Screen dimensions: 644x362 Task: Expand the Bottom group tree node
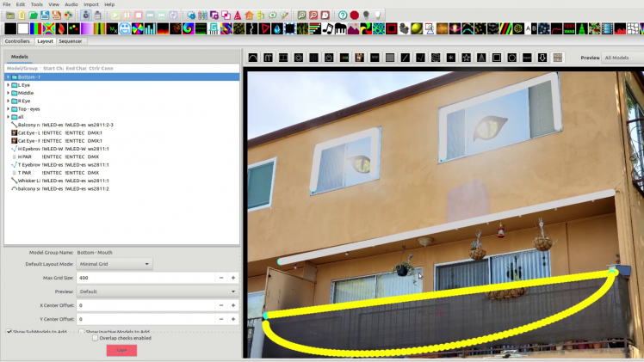9,77
